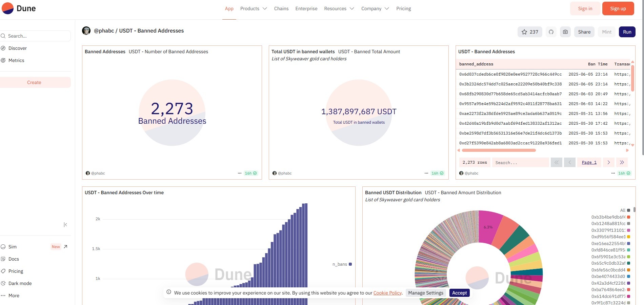Click 16h refresh badge on Total USDT widget
644x305 pixels.
(x=438, y=173)
